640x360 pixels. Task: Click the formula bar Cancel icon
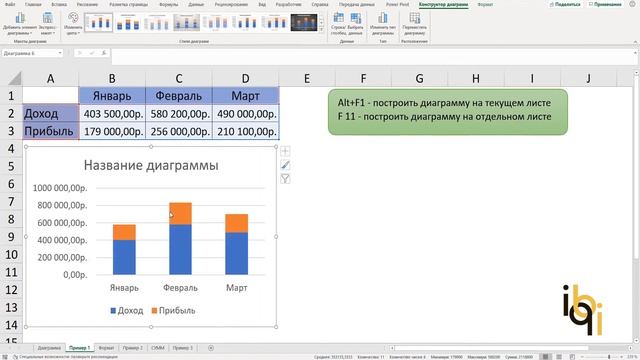80,53
